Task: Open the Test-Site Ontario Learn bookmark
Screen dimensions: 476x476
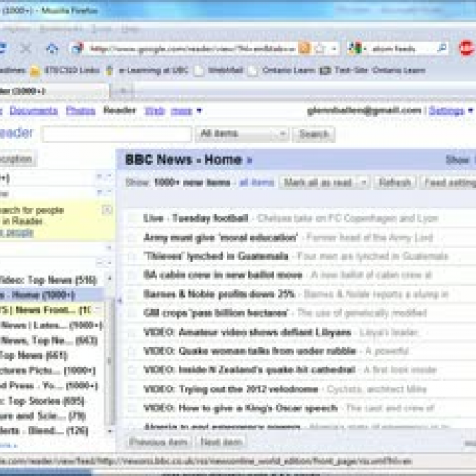Action: 372,70
